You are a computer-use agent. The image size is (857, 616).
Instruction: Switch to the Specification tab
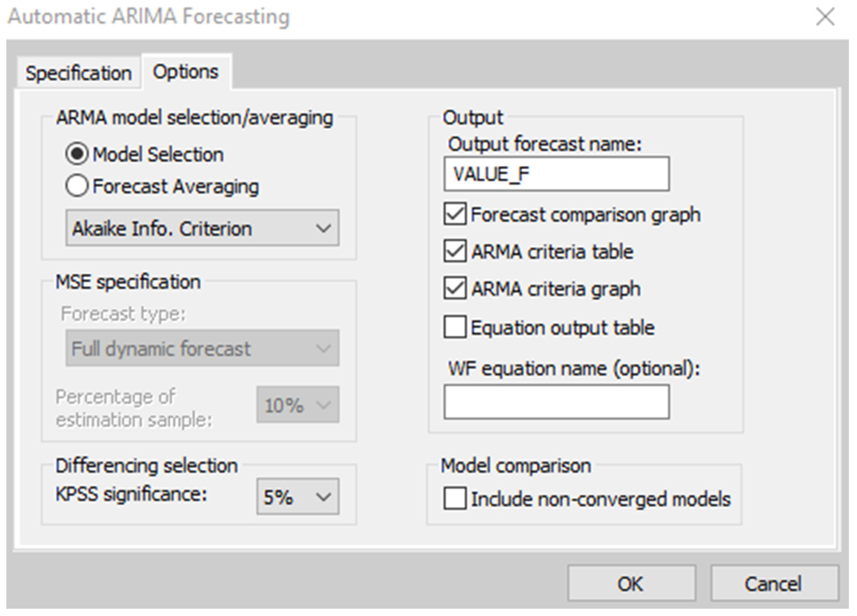click(x=79, y=73)
